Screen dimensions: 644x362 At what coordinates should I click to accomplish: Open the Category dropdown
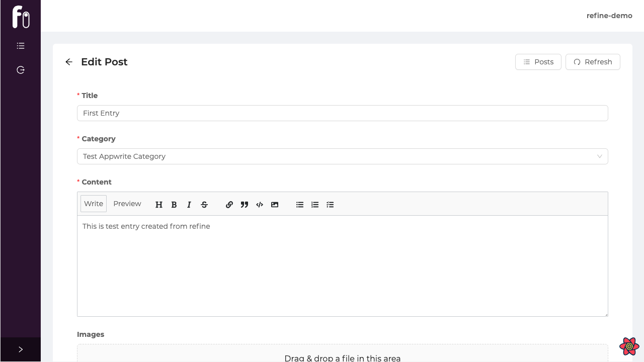[342, 156]
